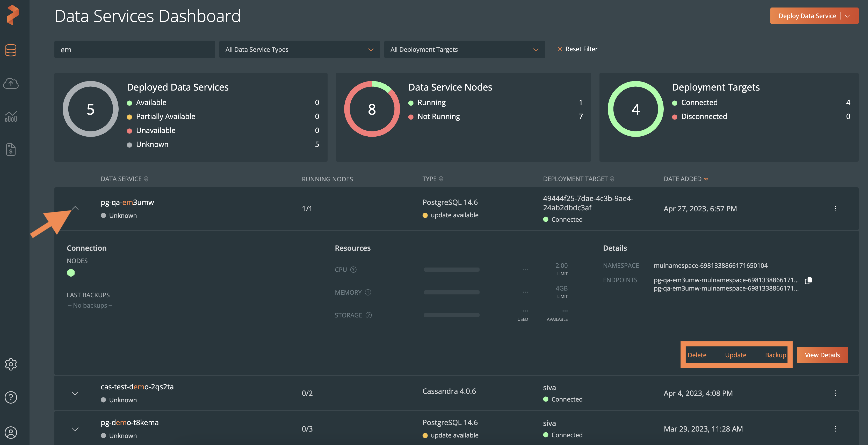Sort by DEPLOYMENT TARGET column
This screenshot has height=445, width=868.
coord(612,179)
